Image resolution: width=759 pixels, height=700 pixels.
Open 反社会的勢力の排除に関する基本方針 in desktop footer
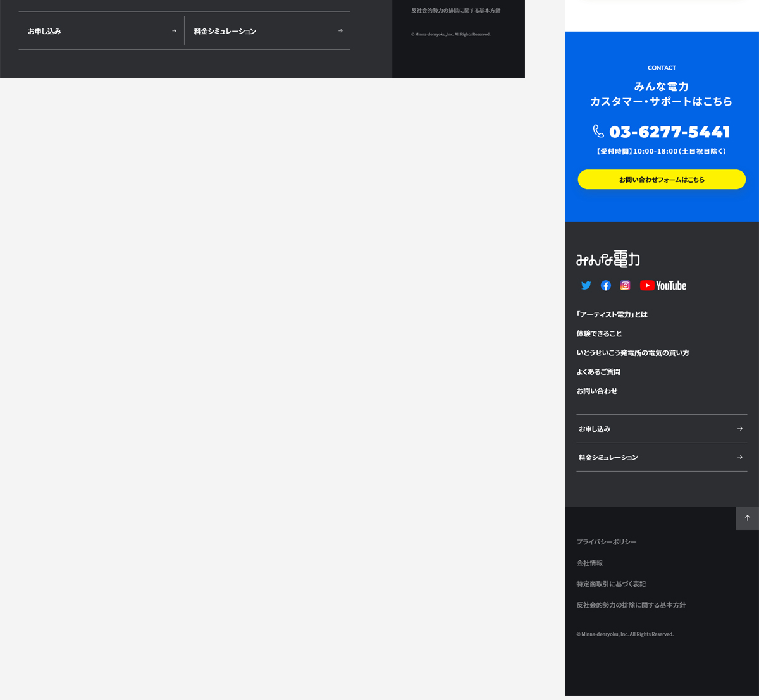tap(455, 11)
